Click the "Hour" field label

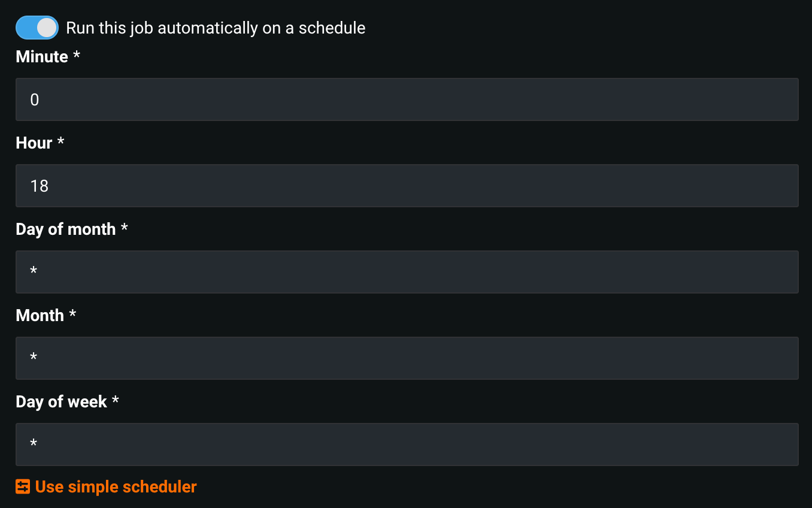[34, 143]
